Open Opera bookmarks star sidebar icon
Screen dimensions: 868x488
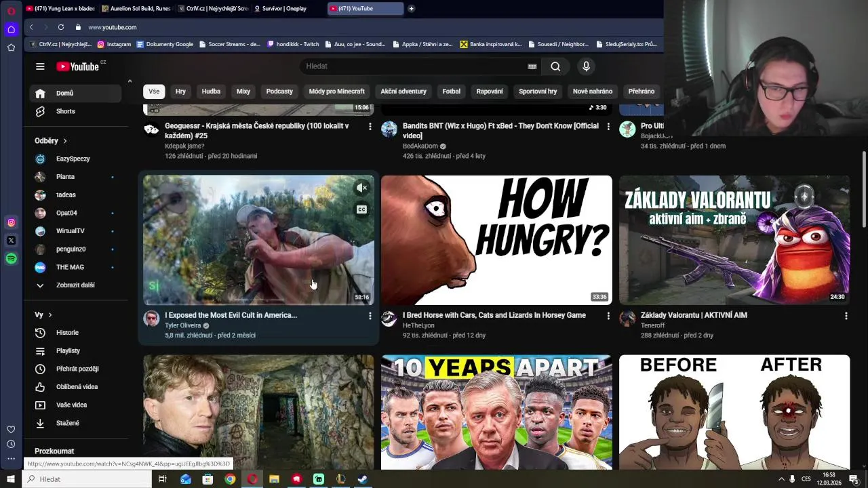tap(11, 47)
